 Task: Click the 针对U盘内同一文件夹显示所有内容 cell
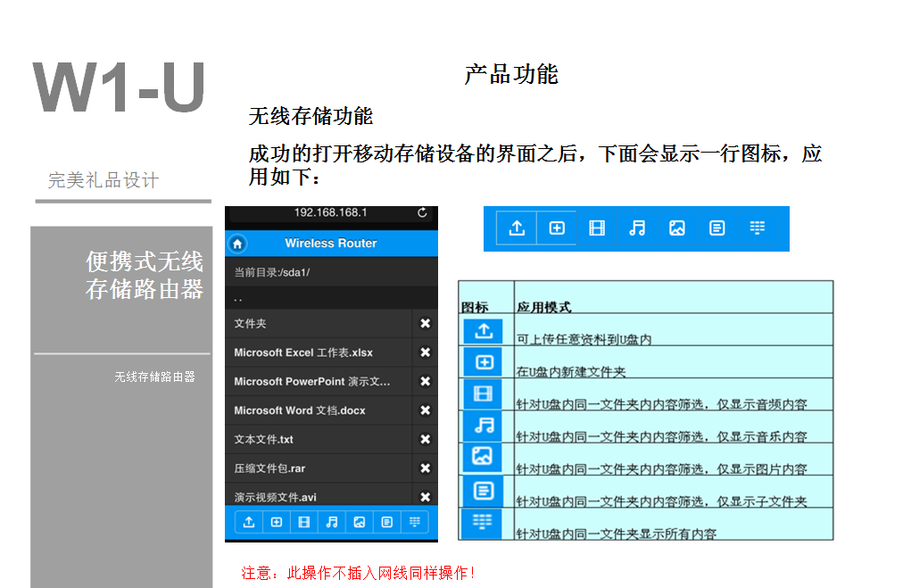click(674, 524)
